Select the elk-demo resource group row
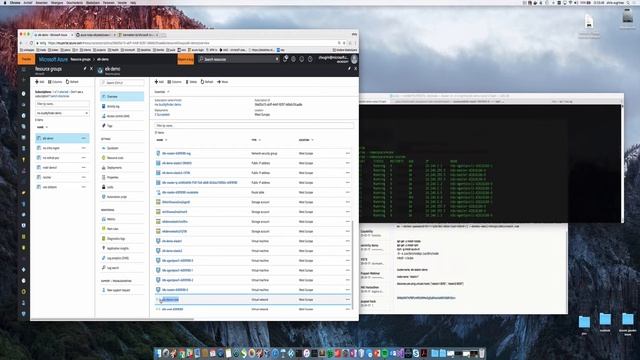640x360 pixels. click(x=62, y=138)
